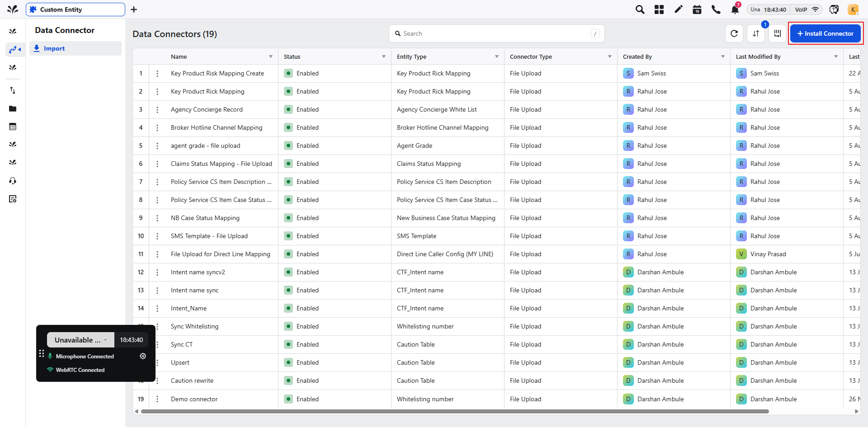The width and height of the screenshot is (868, 427).
Task: Click the pencil edit icon in top bar
Action: (x=678, y=9)
